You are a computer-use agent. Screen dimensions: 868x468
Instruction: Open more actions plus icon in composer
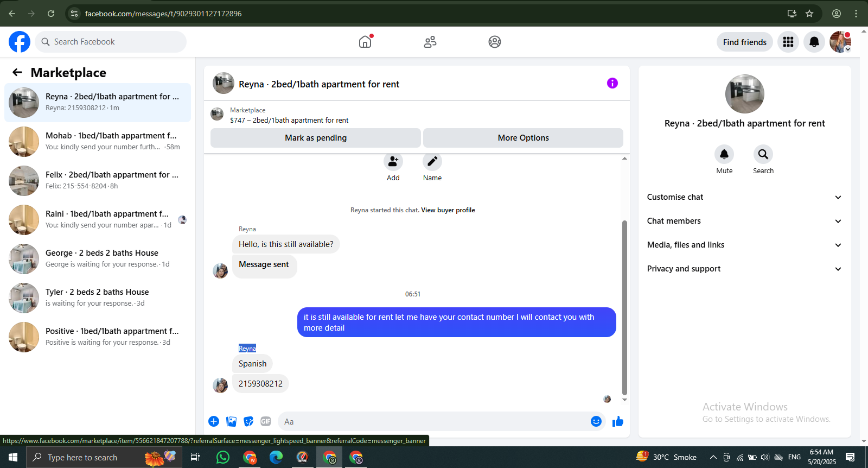tap(214, 421)
